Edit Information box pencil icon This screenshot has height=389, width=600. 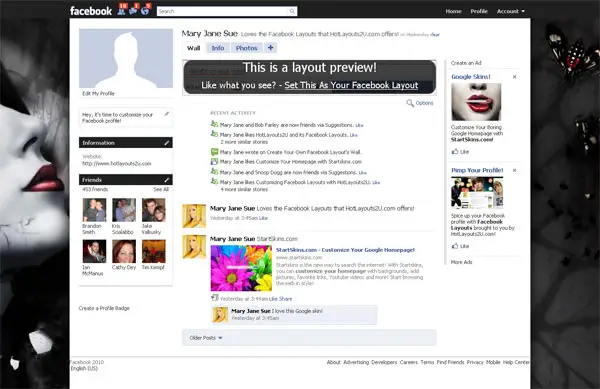point(167,143)
